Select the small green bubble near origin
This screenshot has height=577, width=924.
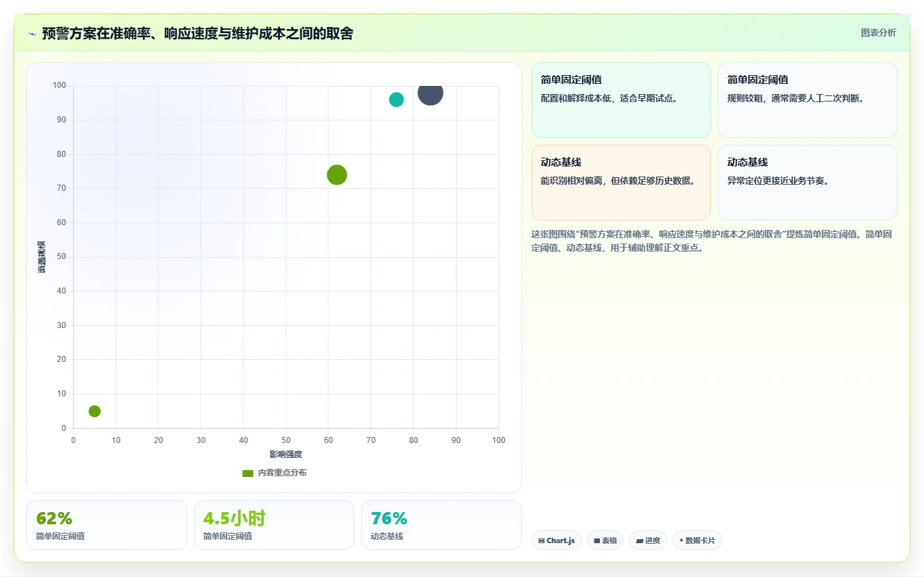click(95, 411)
